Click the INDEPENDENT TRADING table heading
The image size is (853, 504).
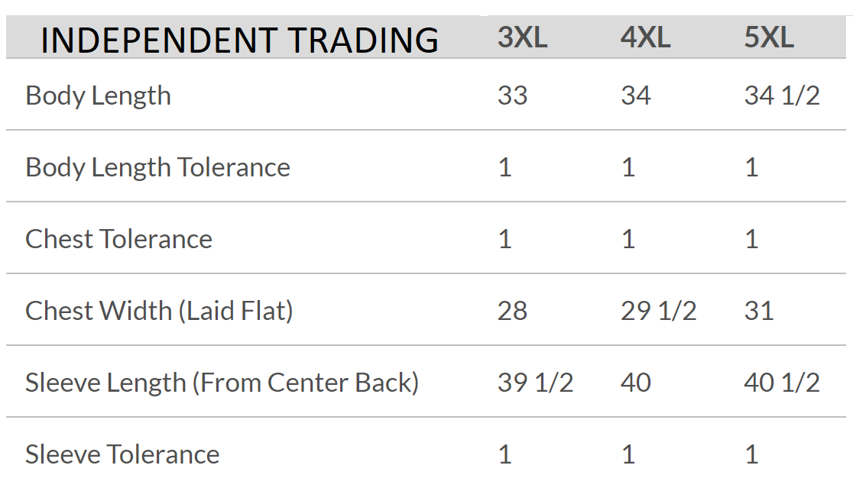(239, 40)
